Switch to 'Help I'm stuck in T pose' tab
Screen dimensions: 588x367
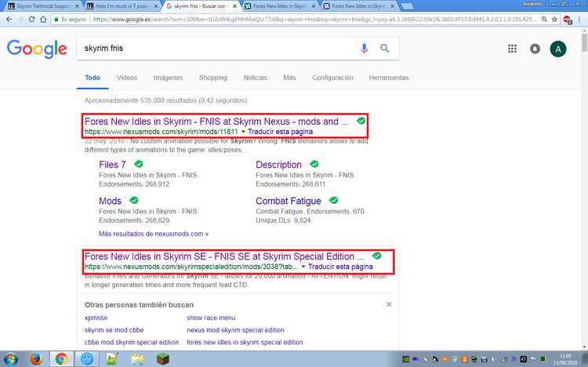[122, 6]
